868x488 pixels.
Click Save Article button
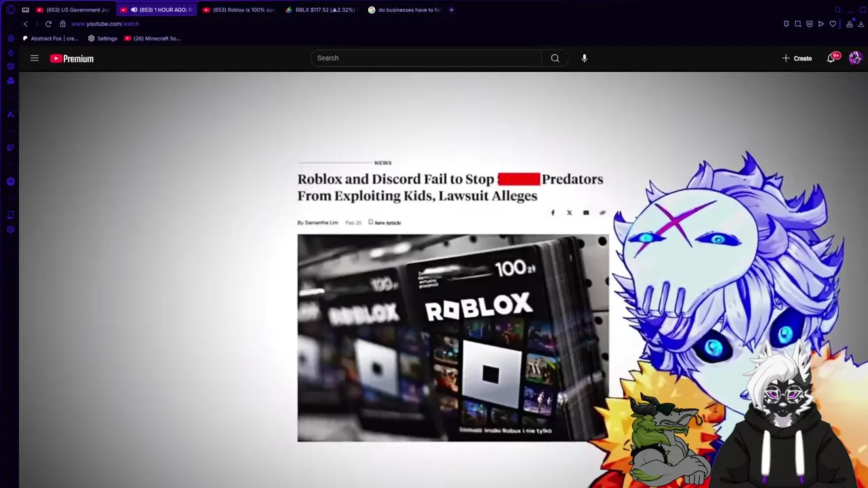(384, 222)
